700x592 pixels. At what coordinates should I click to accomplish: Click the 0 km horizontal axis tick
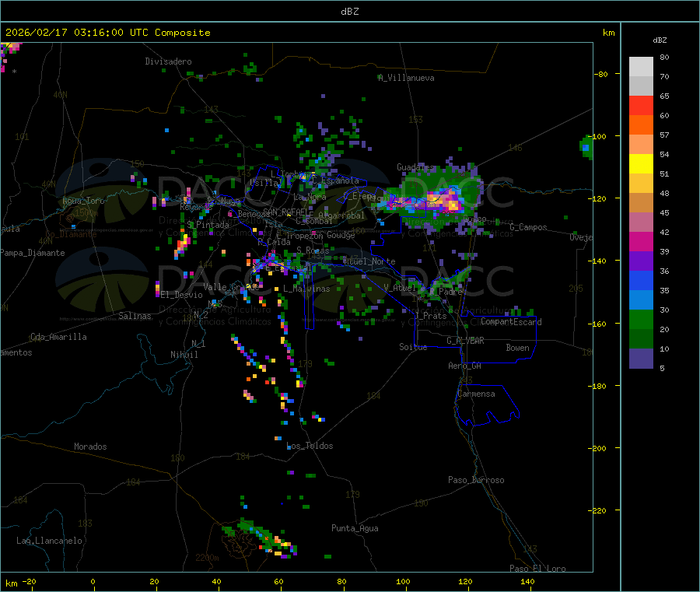[x=93, y=581]
